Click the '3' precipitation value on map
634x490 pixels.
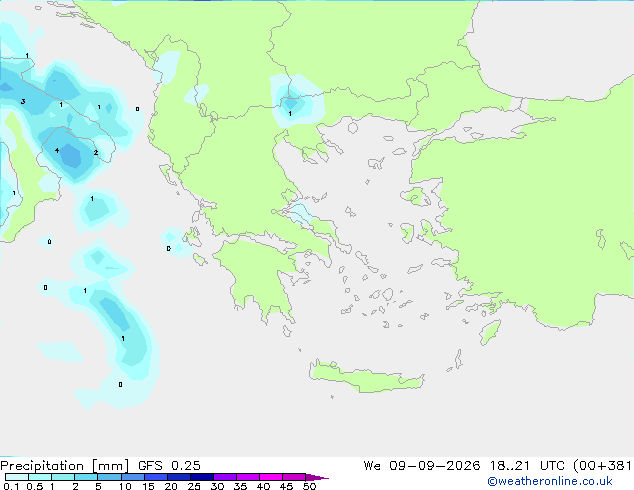pos(23,101)
